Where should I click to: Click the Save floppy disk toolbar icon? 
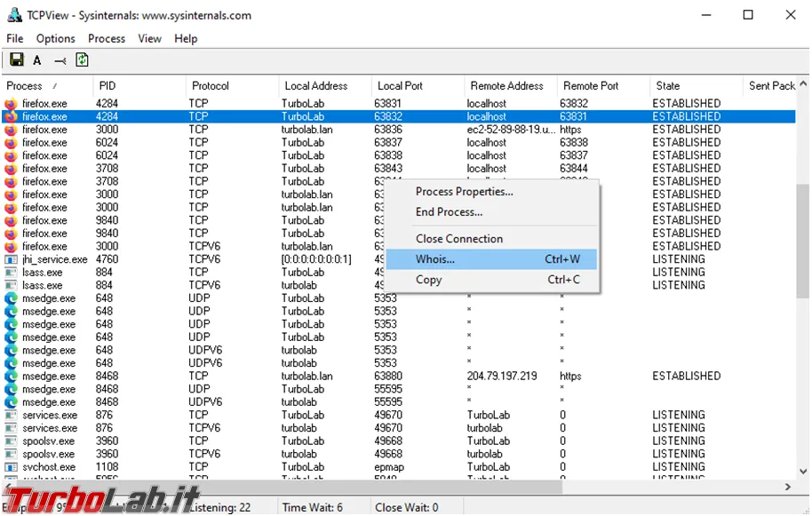click(x=17, y=60)
